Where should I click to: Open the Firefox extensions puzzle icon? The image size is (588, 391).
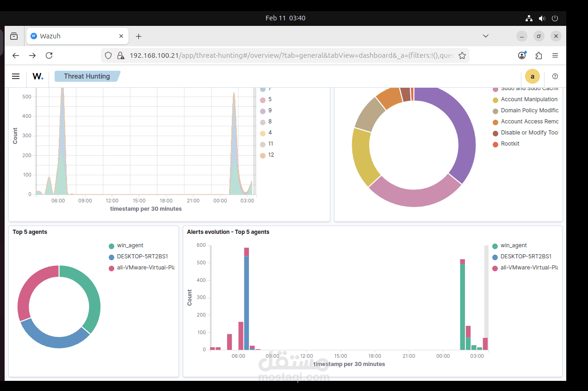[x=538, y=55]
